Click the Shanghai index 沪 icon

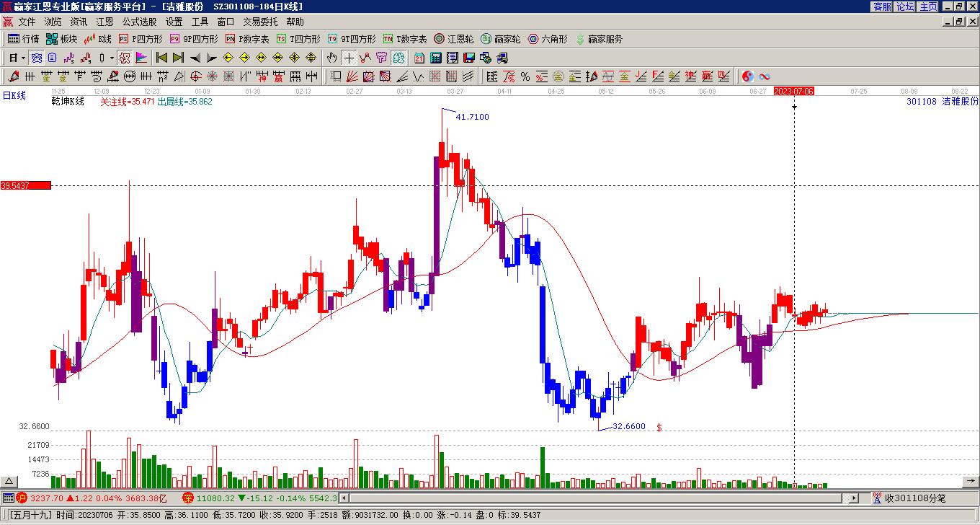pyautogui.click(x=22, y=498)
